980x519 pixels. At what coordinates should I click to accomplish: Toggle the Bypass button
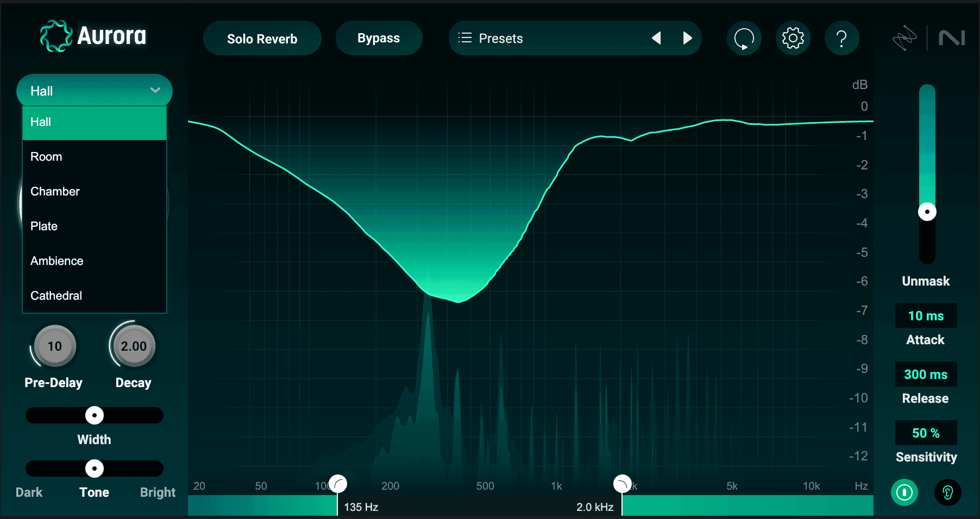pyautogui.click(x=379, y=38)
